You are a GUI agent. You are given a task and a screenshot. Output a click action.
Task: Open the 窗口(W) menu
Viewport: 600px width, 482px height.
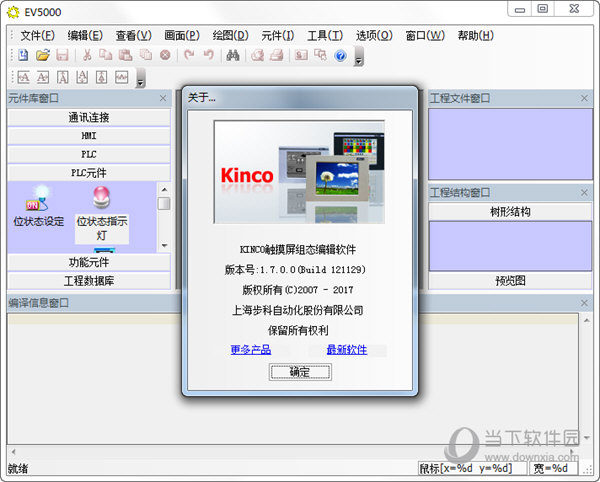425,36
